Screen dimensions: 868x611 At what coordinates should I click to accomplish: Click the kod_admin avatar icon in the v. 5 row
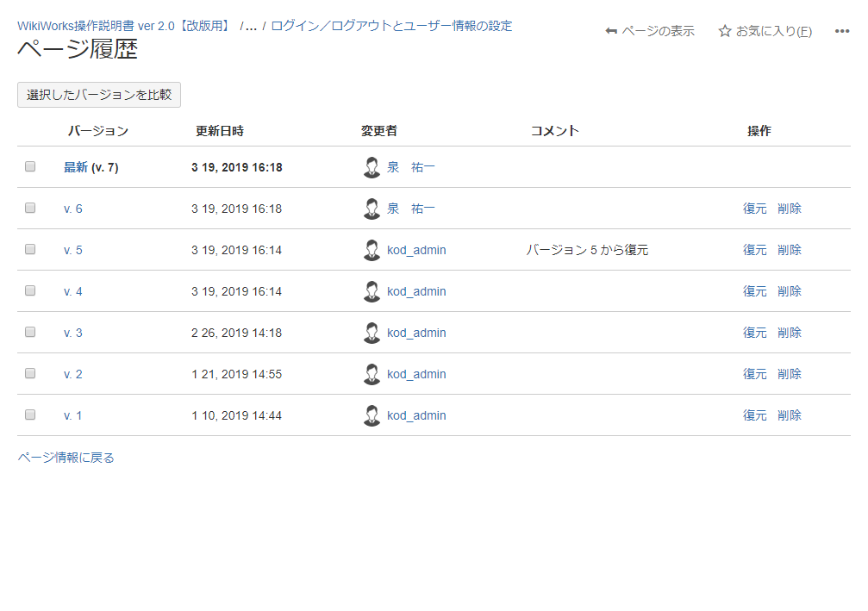pos(372,250)
